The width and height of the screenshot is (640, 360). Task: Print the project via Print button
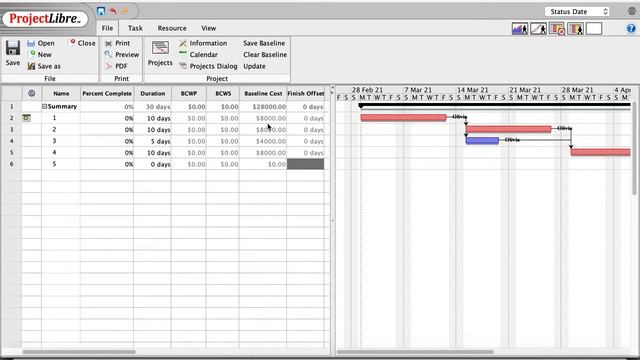(x=118, y=43)
